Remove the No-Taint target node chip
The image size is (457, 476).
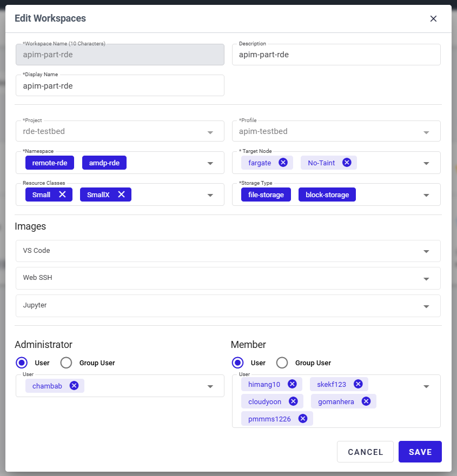(x=347, y=163)
